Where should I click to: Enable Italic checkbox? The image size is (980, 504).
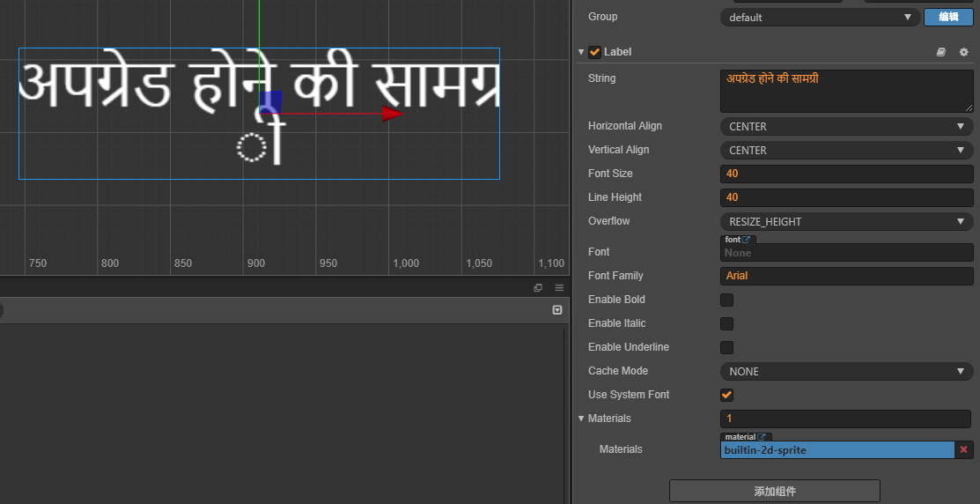coord(727,324)
